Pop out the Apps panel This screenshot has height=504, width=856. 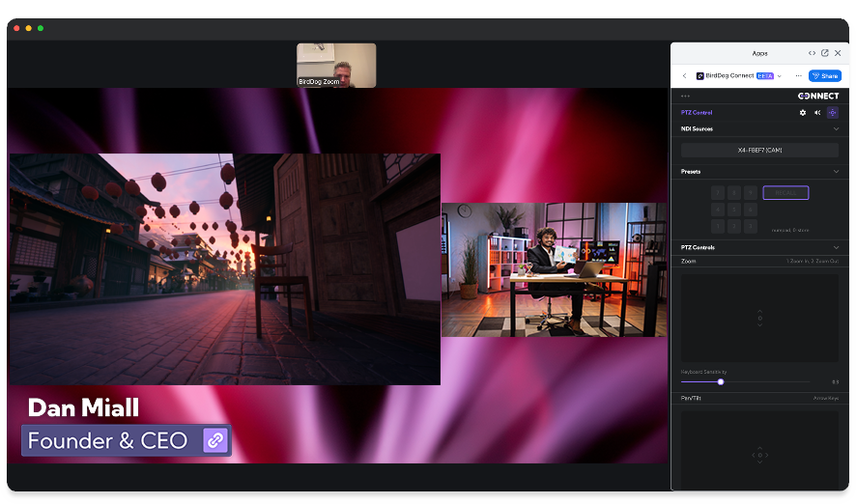pos(825,53)
